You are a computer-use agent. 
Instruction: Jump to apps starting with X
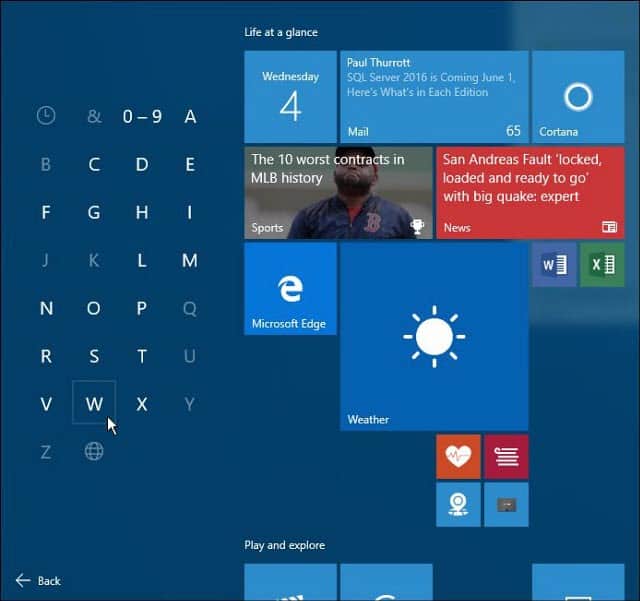pos(142,404)
